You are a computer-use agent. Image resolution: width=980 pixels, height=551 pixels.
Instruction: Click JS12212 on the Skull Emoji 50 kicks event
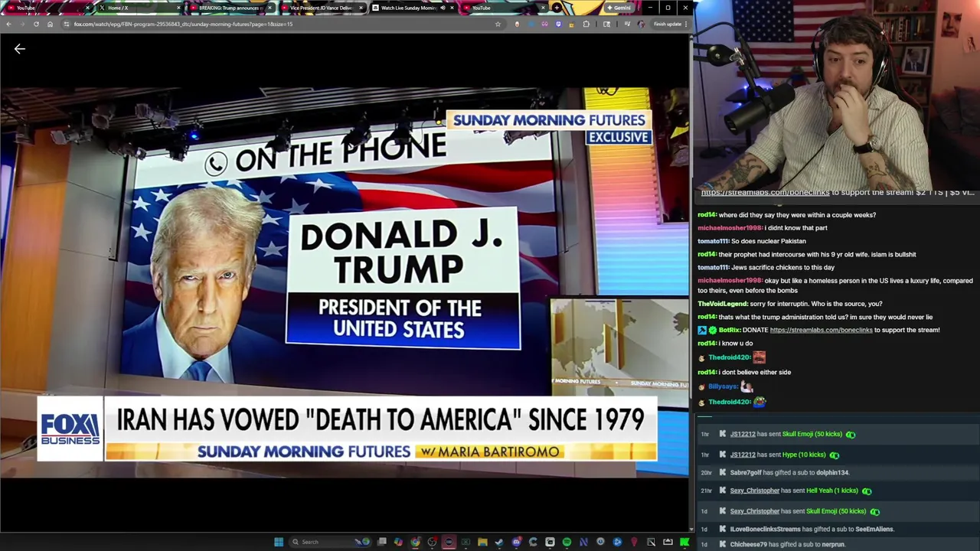pyautogui.click(x=743, y=434)
